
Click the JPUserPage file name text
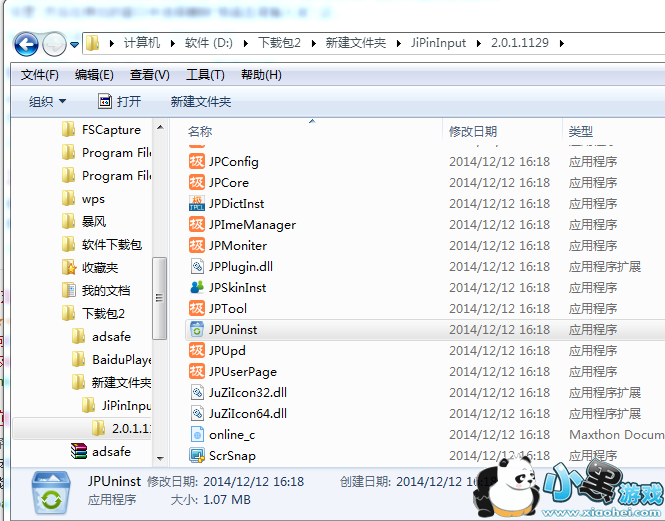[243, 372]
